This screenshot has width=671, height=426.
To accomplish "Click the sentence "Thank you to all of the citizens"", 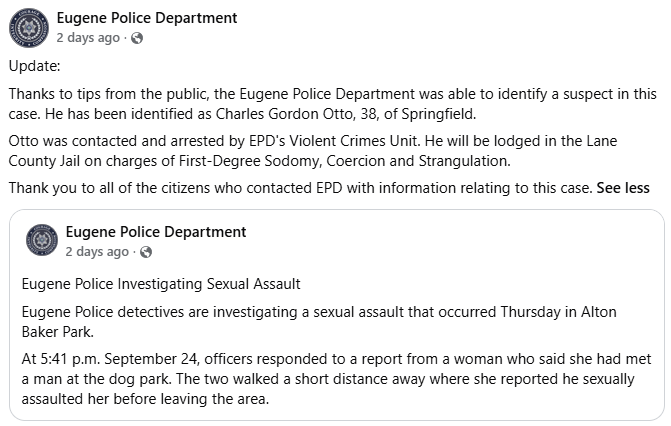I will 300,188.
